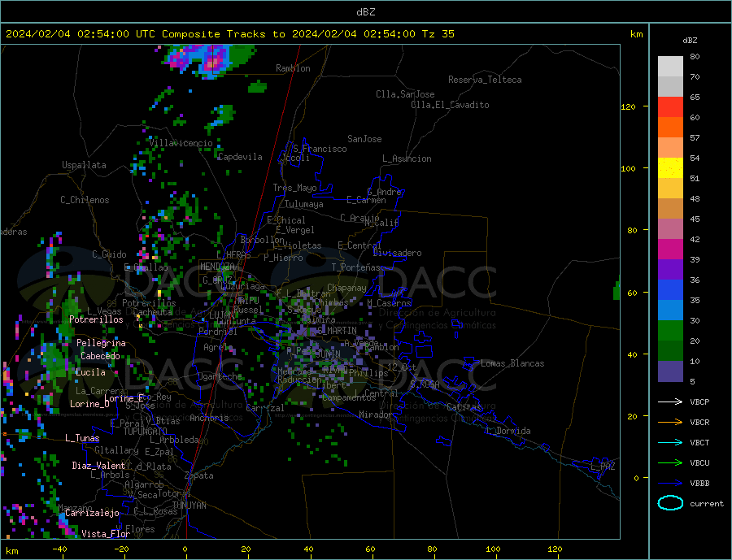Image resolution: width=732 pixels, height=560 pixels.
Task: Click the Uspallata map label
Action: tap(84, 165)
